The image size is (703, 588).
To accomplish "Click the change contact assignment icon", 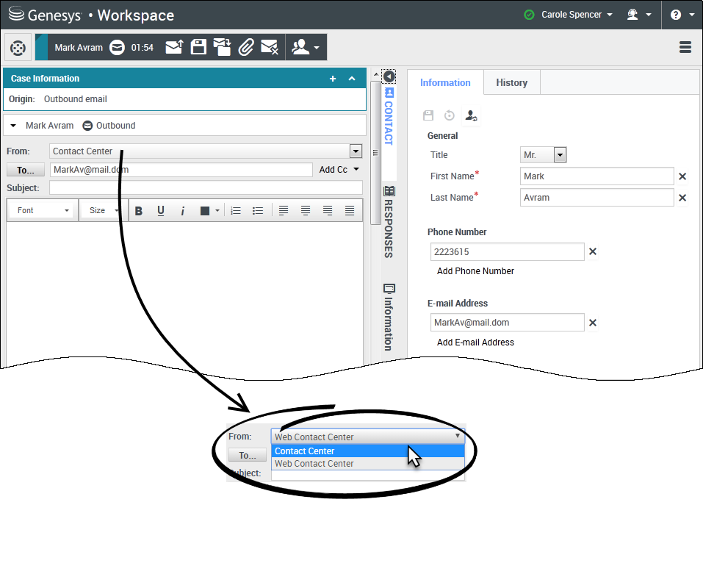I will pyautogui.click(x=472, y=116).
